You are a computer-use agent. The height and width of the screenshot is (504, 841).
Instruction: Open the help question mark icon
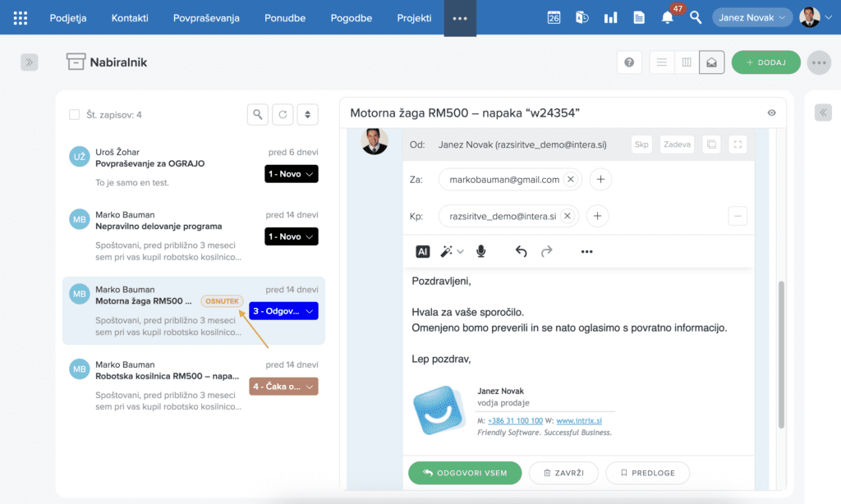point(629,62)
